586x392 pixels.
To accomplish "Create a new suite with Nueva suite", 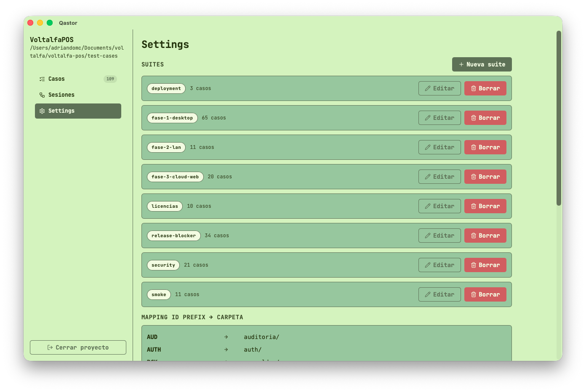I will tap(482, 64).
